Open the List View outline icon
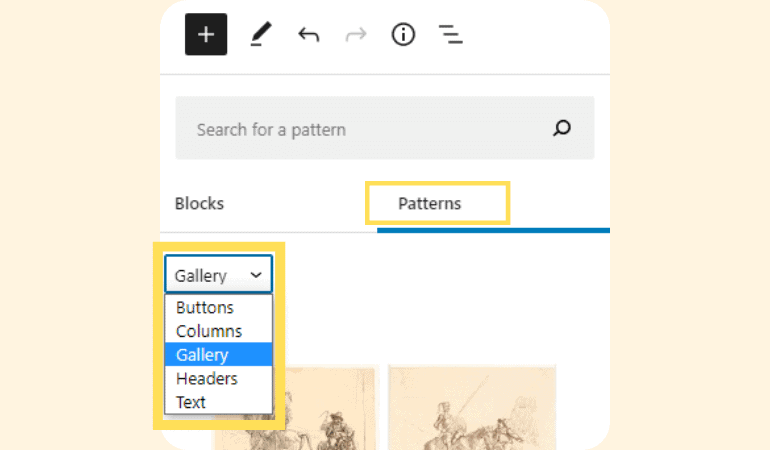This screenshot has height=450, width=770. [450, 34]
